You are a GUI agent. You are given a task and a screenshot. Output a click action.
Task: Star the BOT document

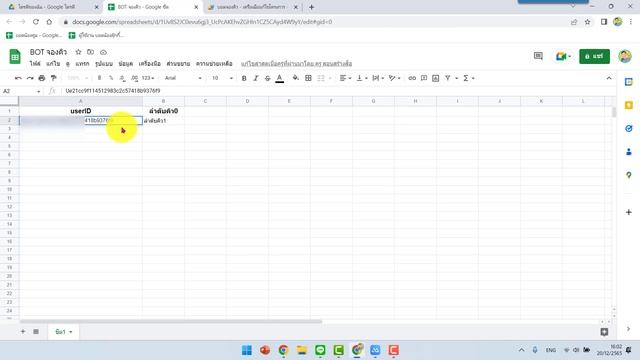coord(78,52)
